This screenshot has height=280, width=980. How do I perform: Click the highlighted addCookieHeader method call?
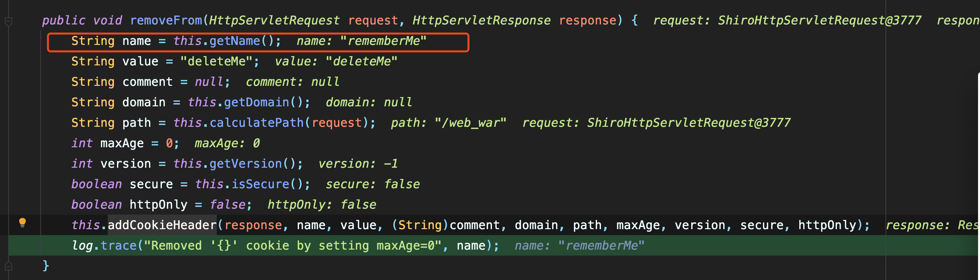(x=162, y=225)
